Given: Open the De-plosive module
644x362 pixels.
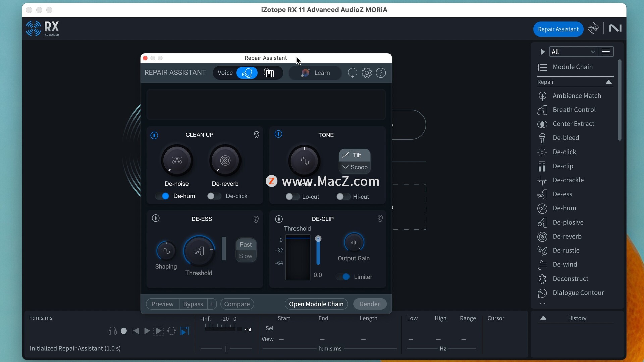Looking at the screenshot, I should 575,223.
